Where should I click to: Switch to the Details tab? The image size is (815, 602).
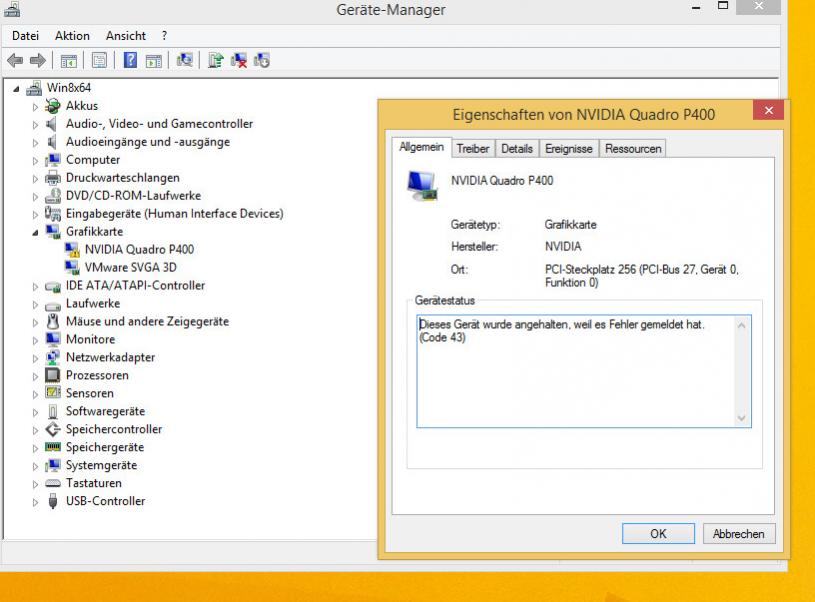pyautogui.click(x=517, y=149)
